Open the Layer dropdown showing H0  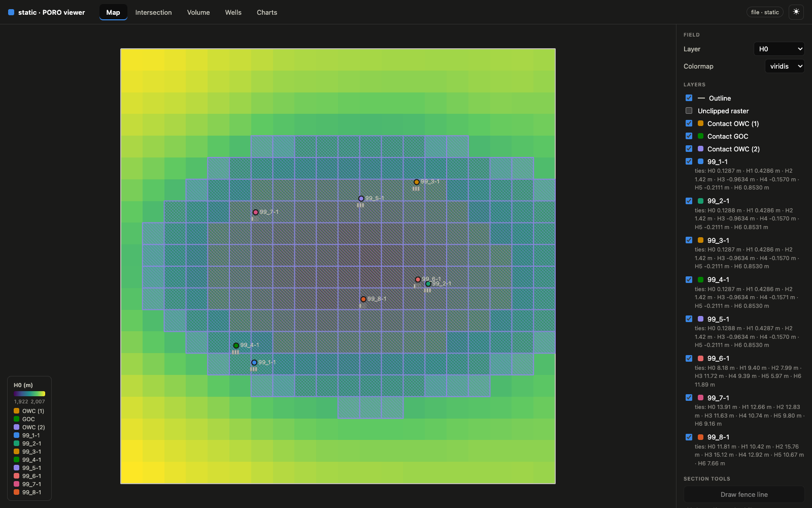[x=780, y=49]
